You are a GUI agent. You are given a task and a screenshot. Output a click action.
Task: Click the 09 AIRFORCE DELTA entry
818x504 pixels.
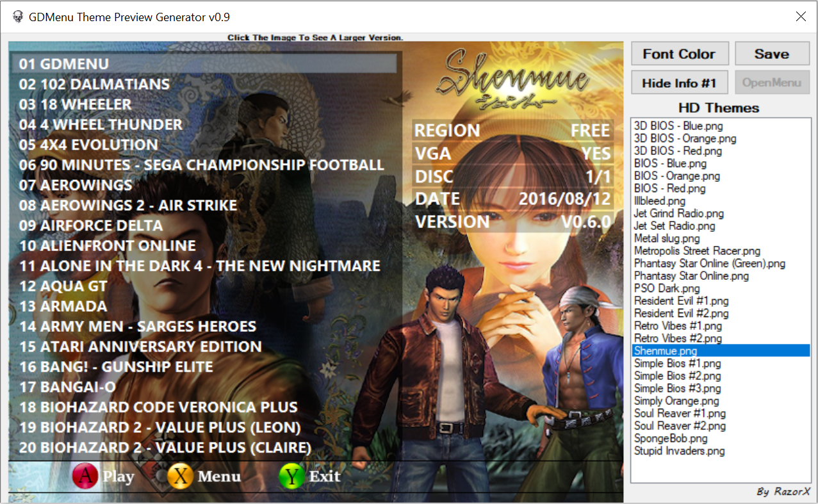coord(91,225)
